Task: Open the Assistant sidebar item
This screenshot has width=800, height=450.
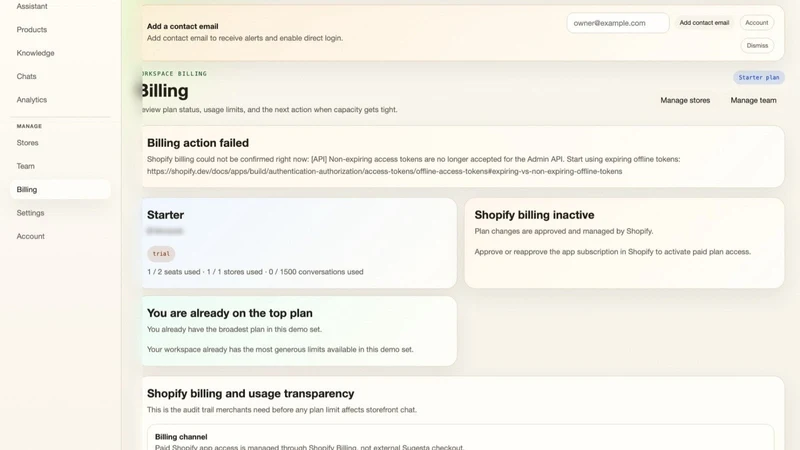Action: click(x=32, y=6)
